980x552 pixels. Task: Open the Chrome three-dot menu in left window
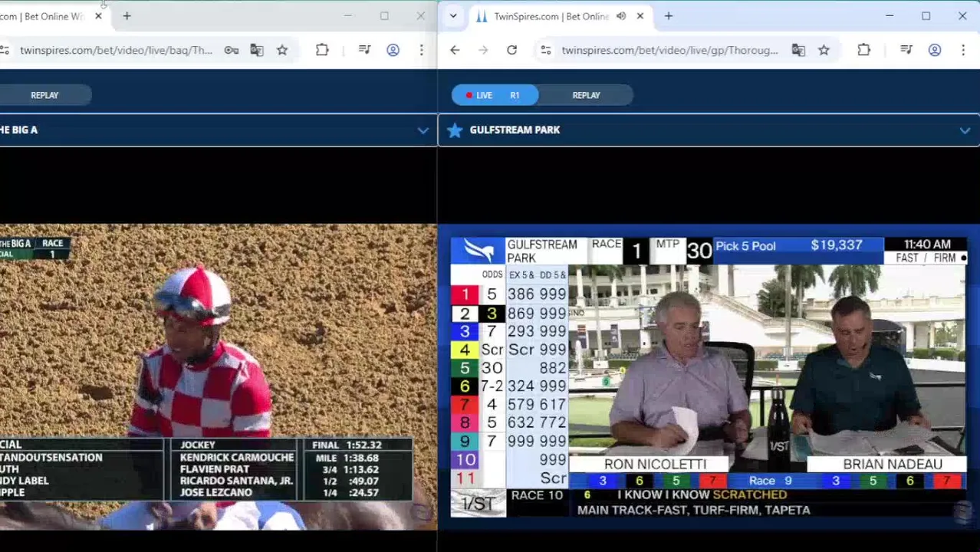tap(421, 50)
